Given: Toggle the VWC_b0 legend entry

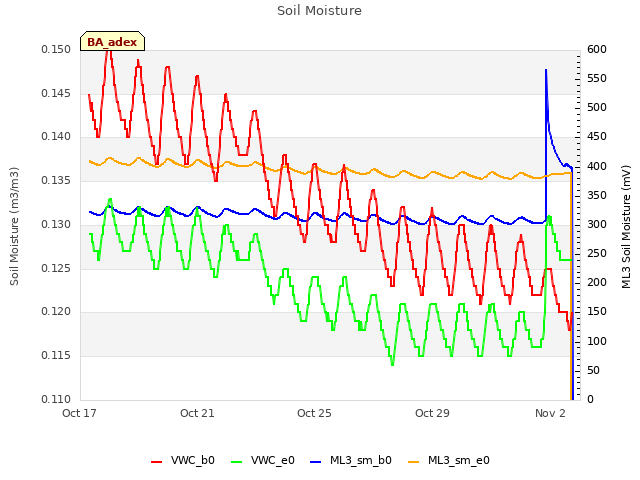Looking at the screenshot, I should (x=182, y=460).
